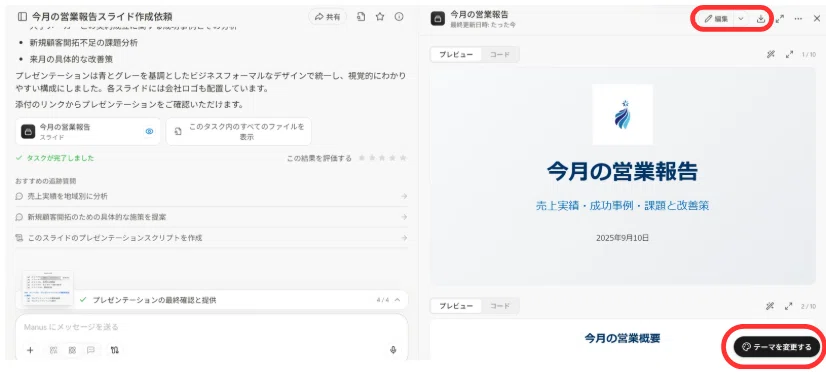Select suggestion 新規顧客開拓のための具体的な施策を提案
This screenshot has width=826, height=372.
(x=211, y=217)
